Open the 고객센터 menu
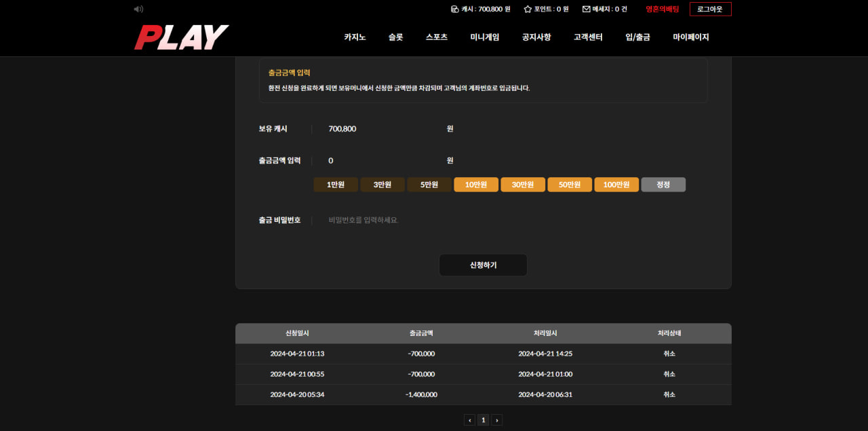The height and width of the screenshot is (431, 868). point(588,37)
